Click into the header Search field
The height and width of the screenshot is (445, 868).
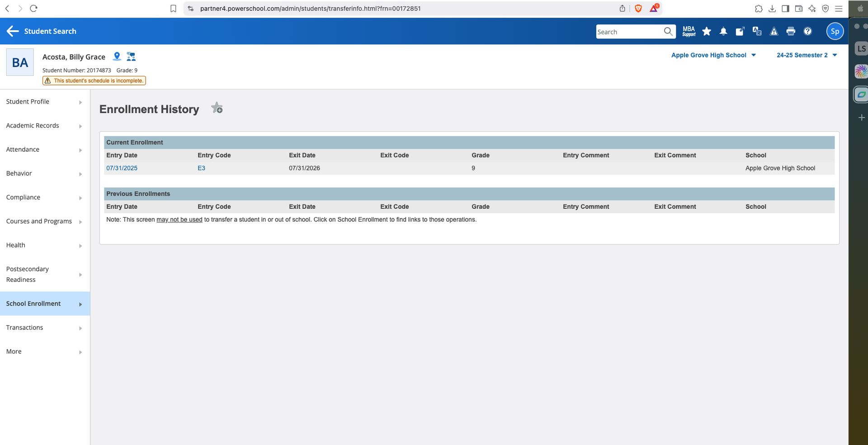[628, 32]
